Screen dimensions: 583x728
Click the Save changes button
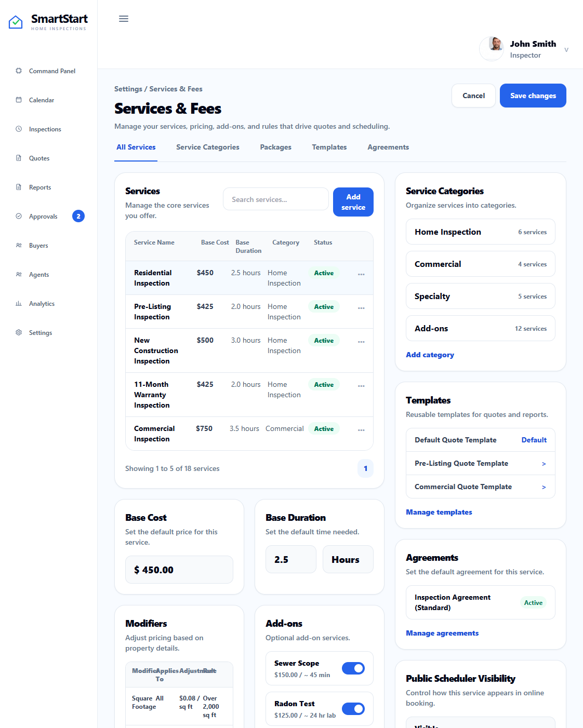(533, 96)
